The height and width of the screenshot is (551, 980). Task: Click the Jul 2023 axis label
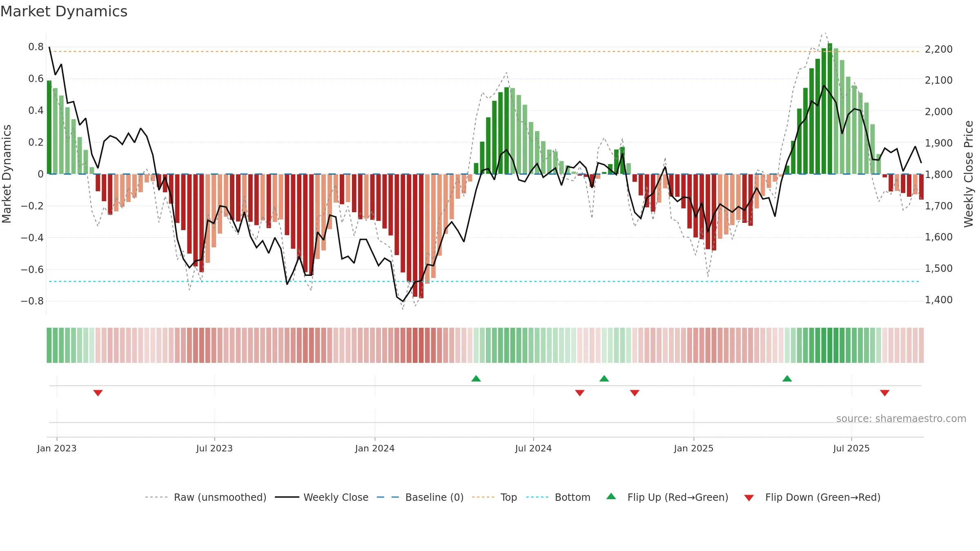tap(214, 448)
